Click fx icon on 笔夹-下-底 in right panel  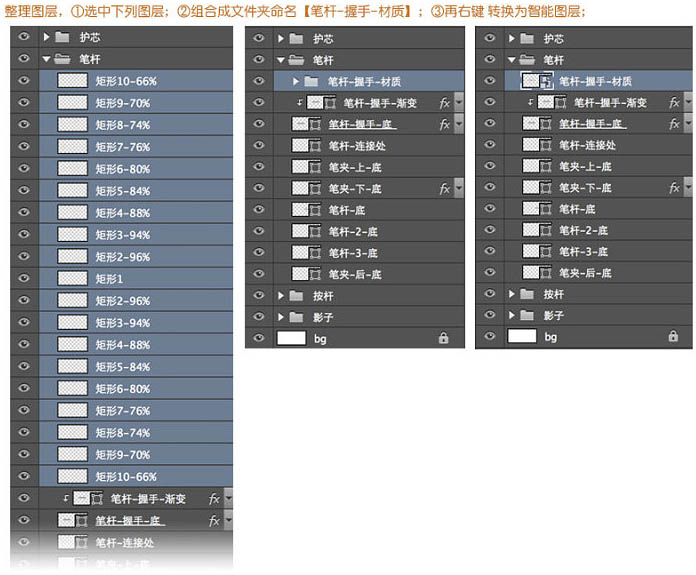point(674,187)
